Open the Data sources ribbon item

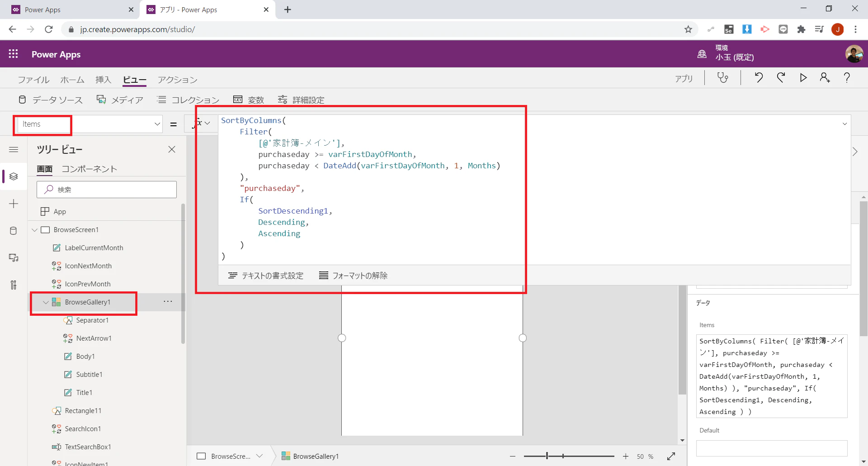[51, 100]
